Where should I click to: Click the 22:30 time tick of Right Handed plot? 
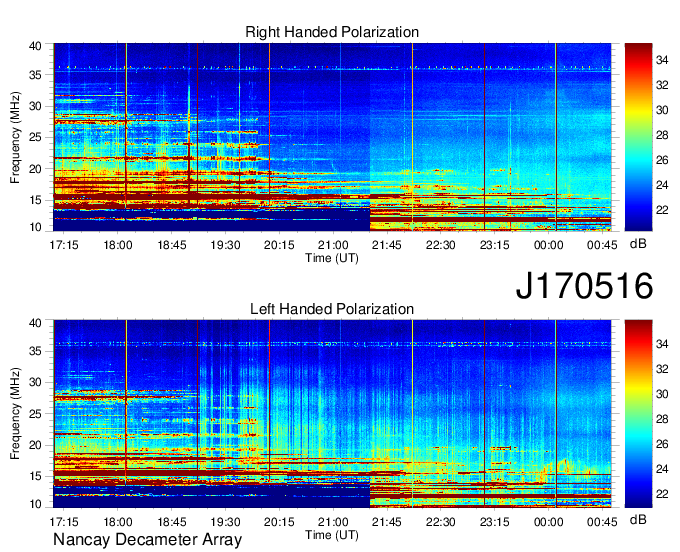coord(441,245)
